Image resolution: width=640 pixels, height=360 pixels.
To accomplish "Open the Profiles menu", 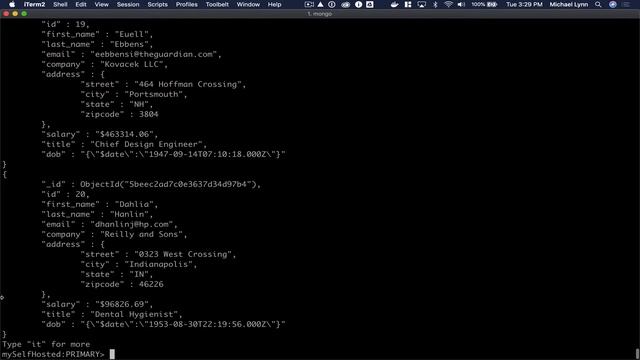I will pos(187,4).
